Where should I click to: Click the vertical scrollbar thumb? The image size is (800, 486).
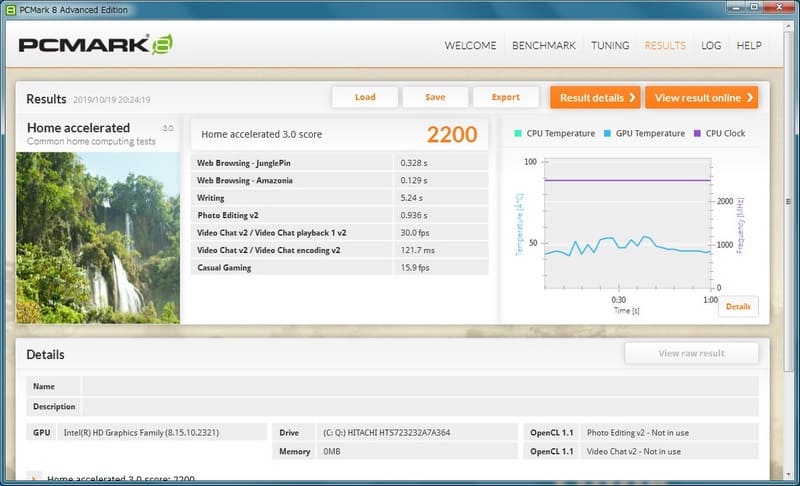click(788, 201)
